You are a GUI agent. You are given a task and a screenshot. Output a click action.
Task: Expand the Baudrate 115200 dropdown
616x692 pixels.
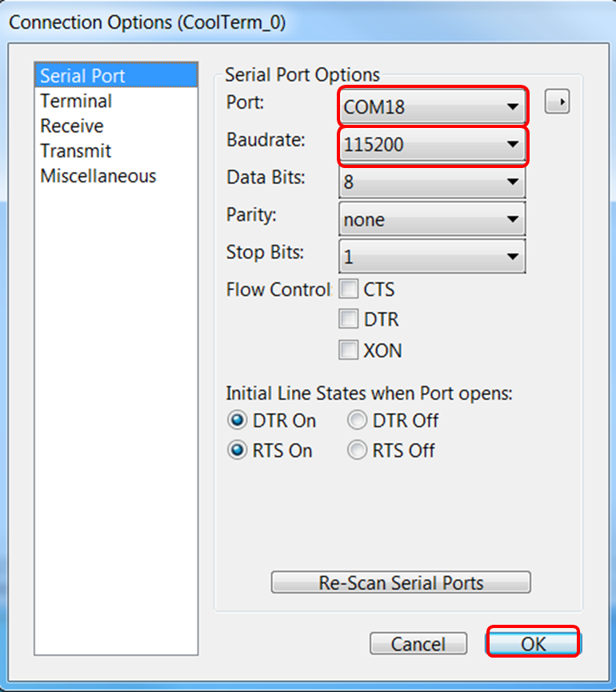click(x=432, y=145)
